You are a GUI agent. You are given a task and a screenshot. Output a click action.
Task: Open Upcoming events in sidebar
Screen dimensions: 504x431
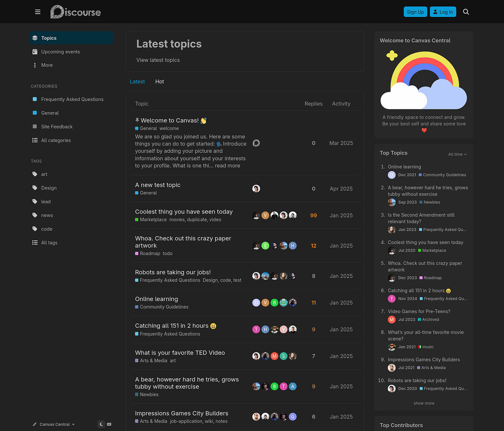[60, 52]
